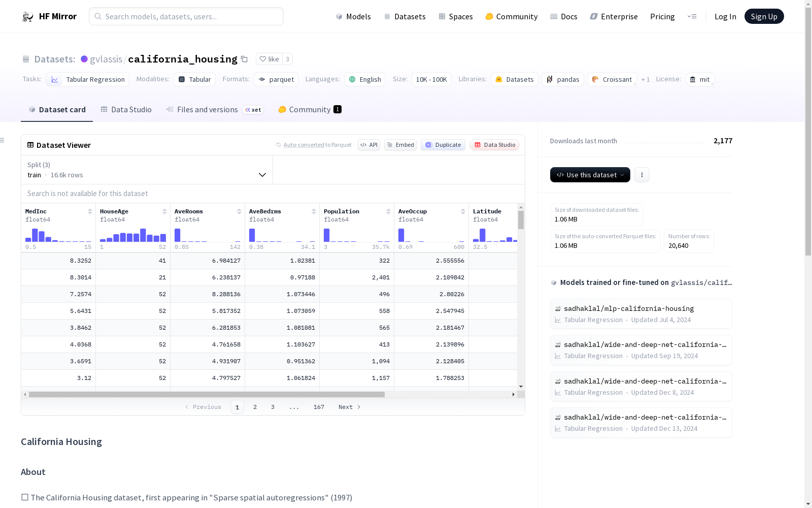Open Community in top navigation
The height and width of the screenshot is (508, 812).
point(512,17)
